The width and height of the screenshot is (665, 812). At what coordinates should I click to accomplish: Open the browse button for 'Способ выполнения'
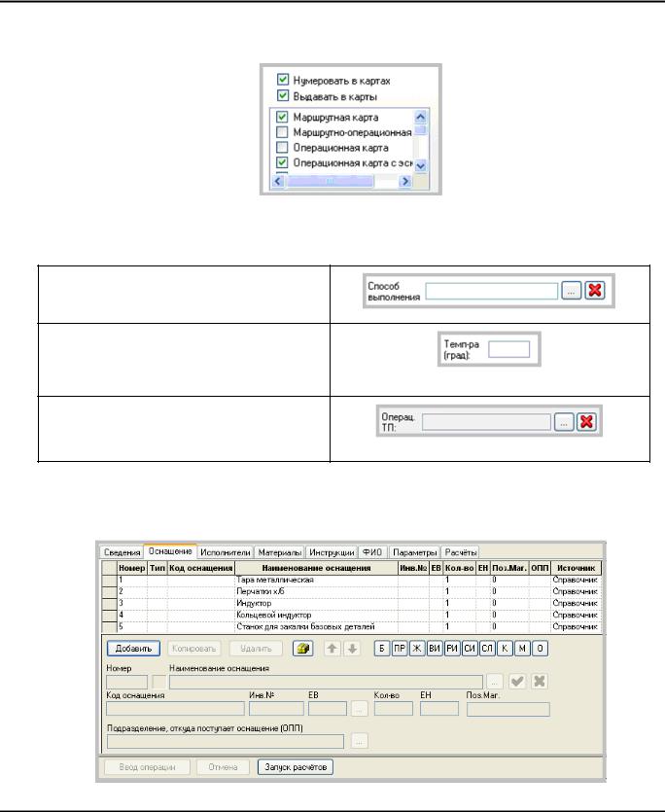(572, 291)
